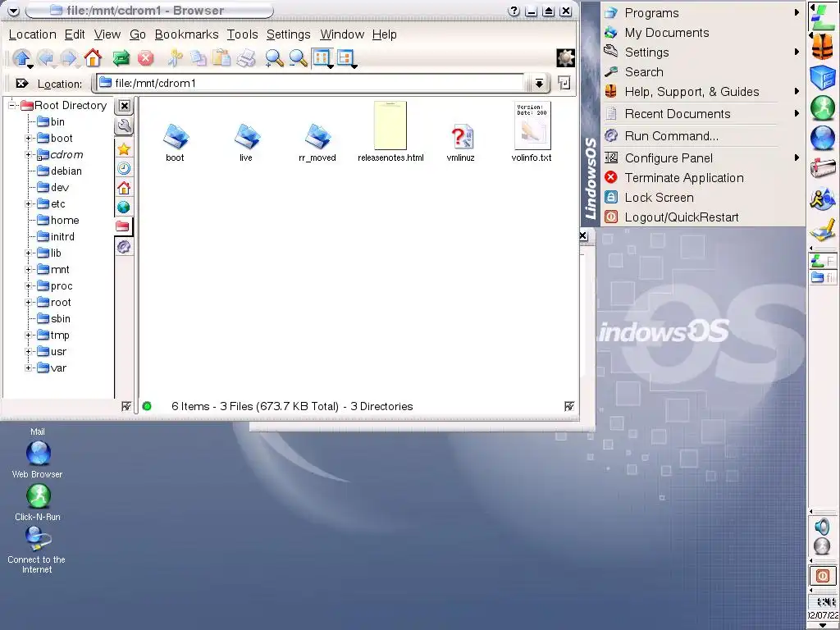This screenshot has height=630, width=840.
Task: Open Click-N-Run desktop icon
Action: pyautogui.click(x=38, y=502)
